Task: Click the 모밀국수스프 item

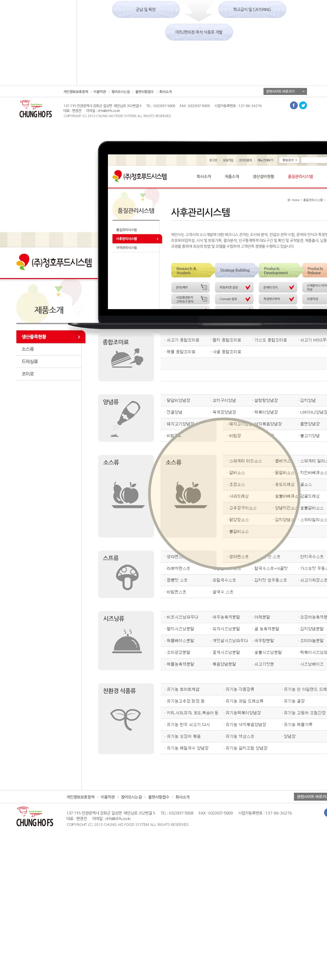Action: (x=224, y=580)
